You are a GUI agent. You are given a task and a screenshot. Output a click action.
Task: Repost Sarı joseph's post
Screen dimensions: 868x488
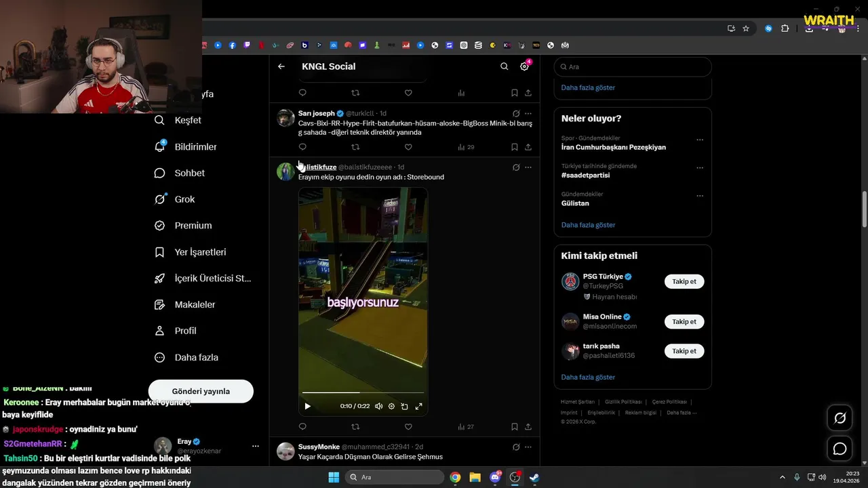(x=355, y=147)
